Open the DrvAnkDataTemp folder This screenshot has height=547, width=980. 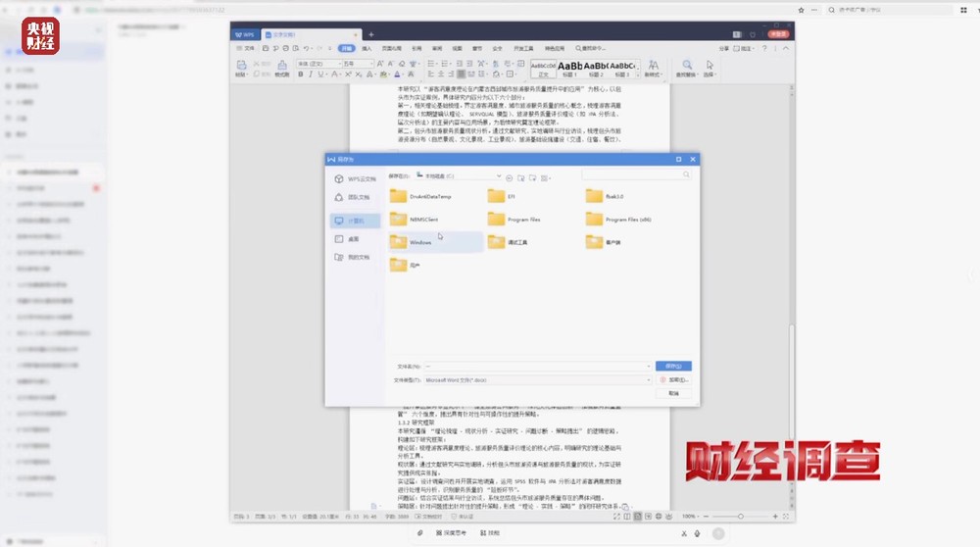pos(429,196)
